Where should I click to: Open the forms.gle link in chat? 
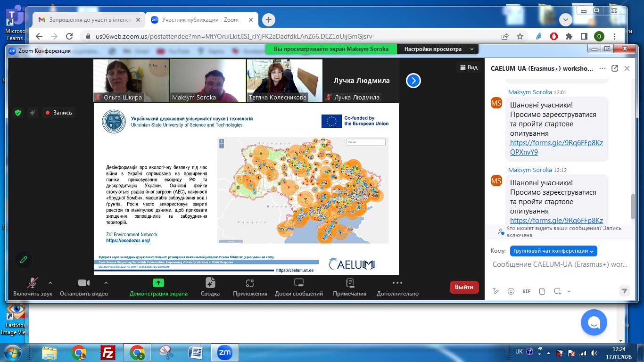coord(556,148)
